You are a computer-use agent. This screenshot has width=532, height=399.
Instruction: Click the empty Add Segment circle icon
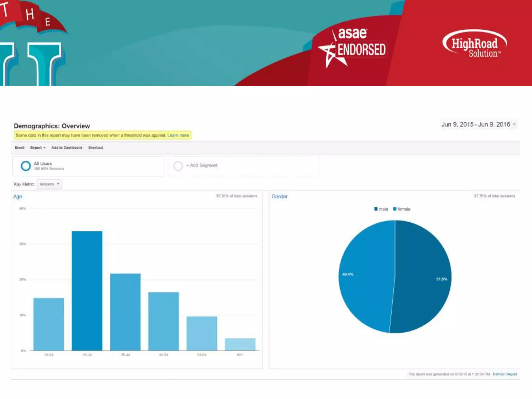[178, 166]
